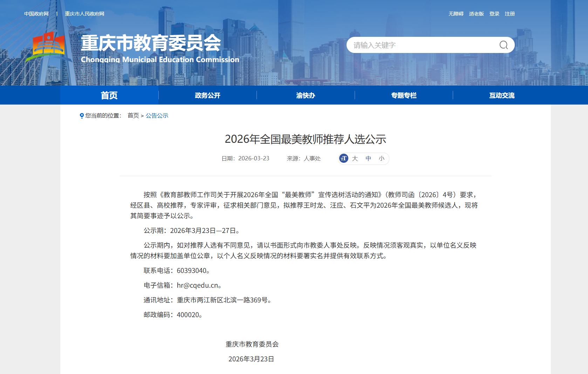Set font size to medium (中)
The width and height of the screenshot is (588, 374).
pos(368,159)
